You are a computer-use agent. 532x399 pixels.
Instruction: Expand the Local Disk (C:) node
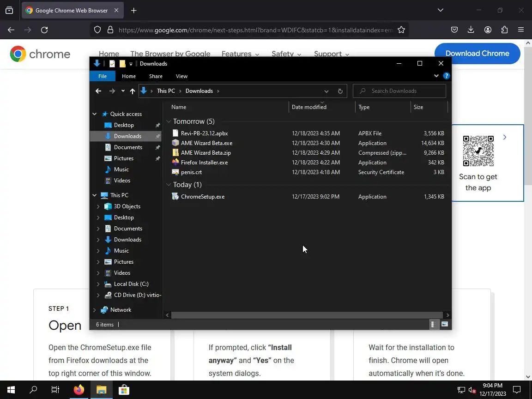(x=98, y=284)
